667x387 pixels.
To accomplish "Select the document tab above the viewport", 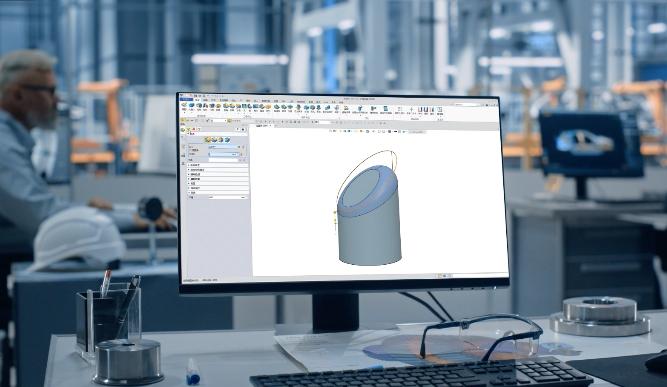I will click(264, 125).
